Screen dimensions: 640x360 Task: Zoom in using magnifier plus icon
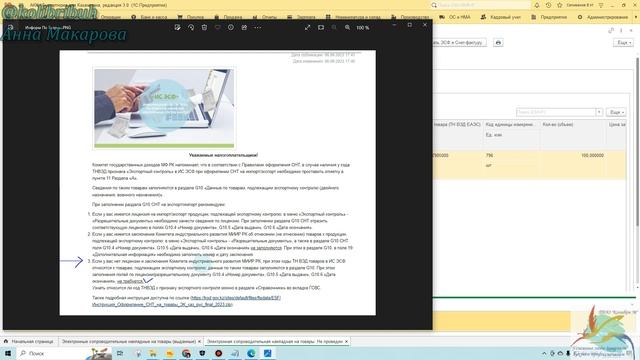347,27
